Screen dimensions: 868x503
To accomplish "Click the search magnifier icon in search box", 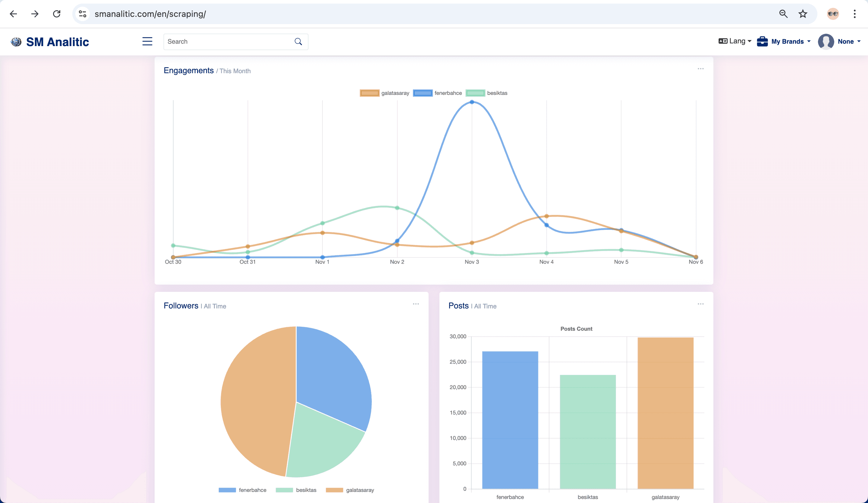I will coord(298,42).
